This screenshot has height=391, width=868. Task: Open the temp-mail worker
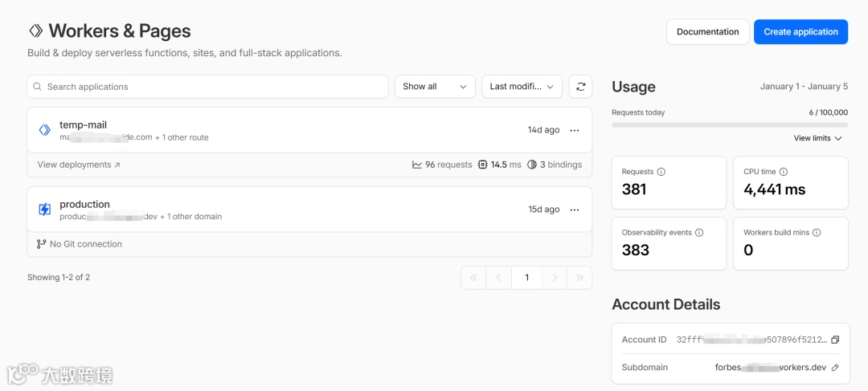click(x=83, y=125)
